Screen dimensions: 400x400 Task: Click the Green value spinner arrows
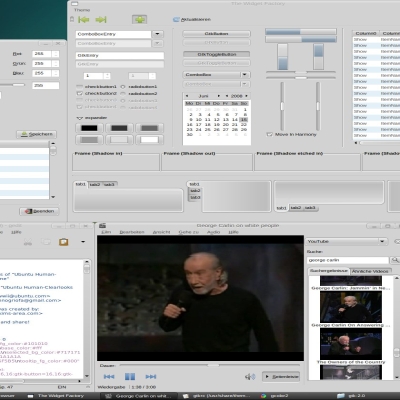56,63
